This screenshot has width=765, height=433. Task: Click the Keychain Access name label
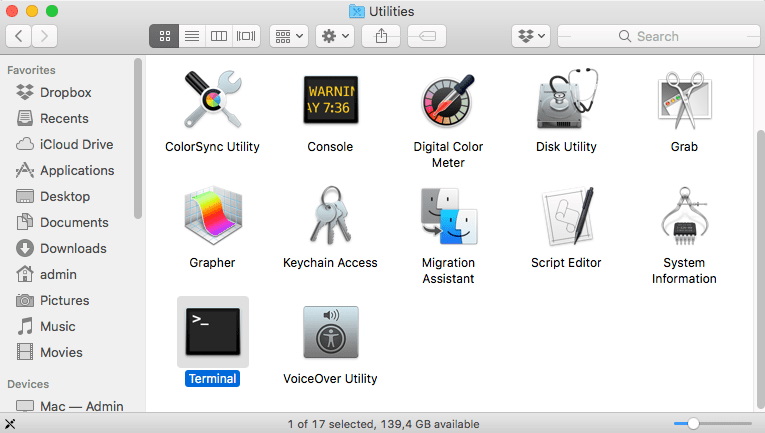[x=330, y=262]
